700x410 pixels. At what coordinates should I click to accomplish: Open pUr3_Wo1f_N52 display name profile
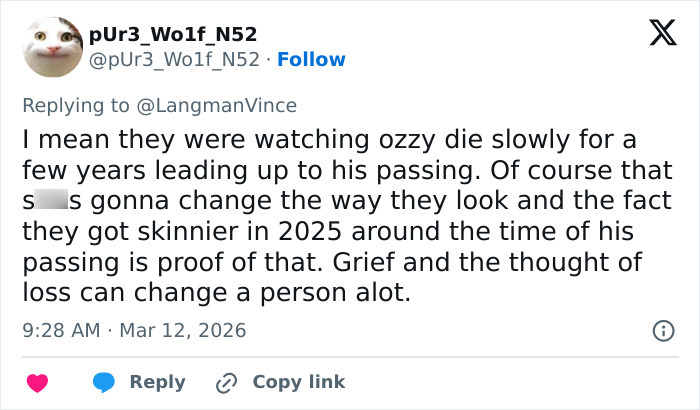pos(173,35)
